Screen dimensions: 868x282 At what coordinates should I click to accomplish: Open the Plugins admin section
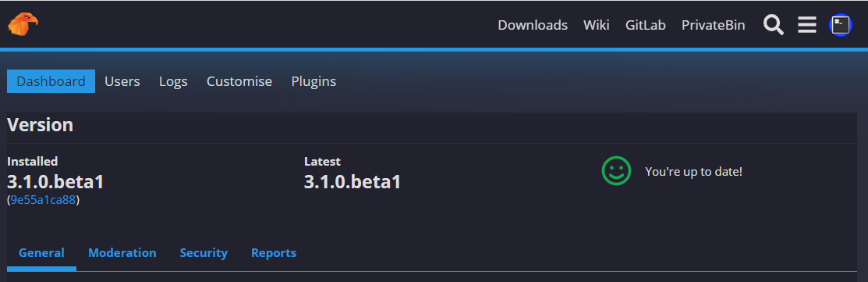(x=314, y=81)
